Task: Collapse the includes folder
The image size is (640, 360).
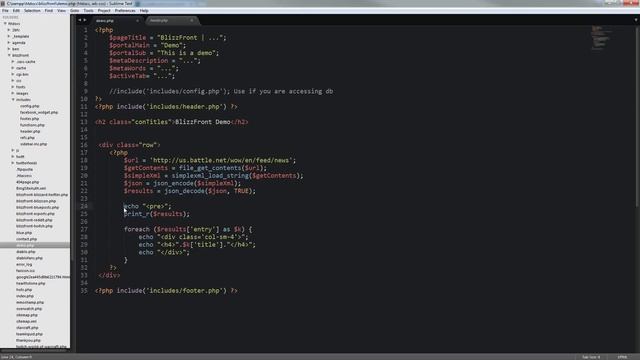Action: tap(13, 100)
